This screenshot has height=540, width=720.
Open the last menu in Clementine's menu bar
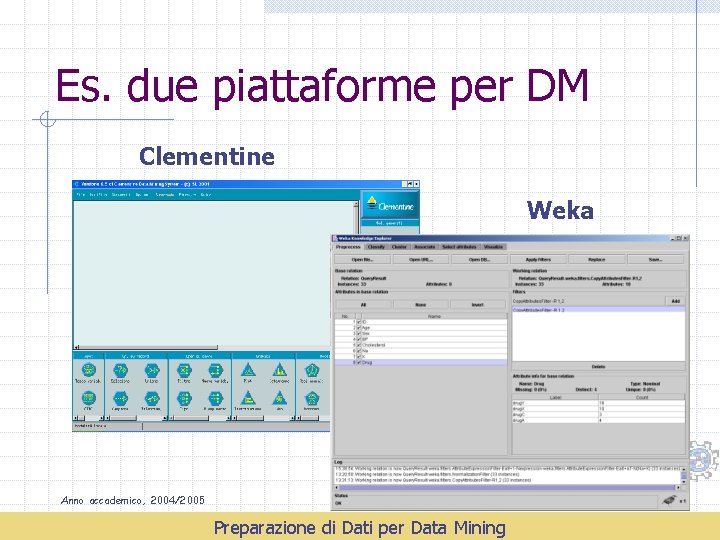pos(206,195)
